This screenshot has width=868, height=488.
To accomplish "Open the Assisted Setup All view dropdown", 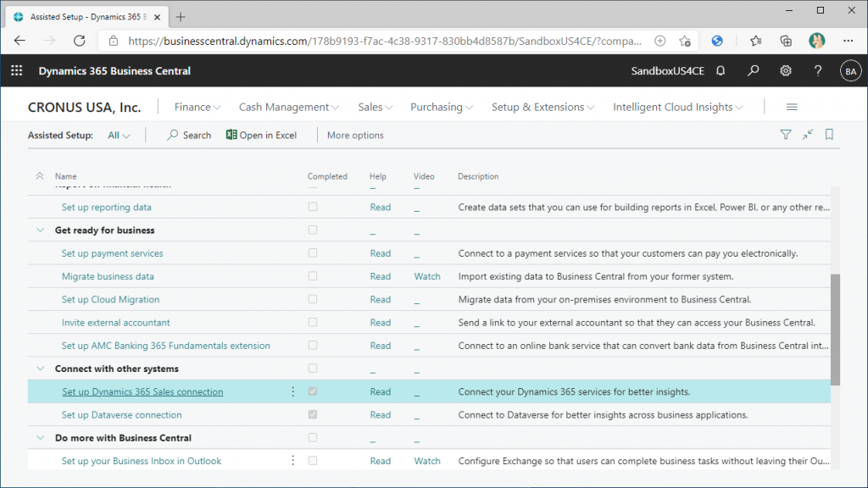I will (119, 135).
